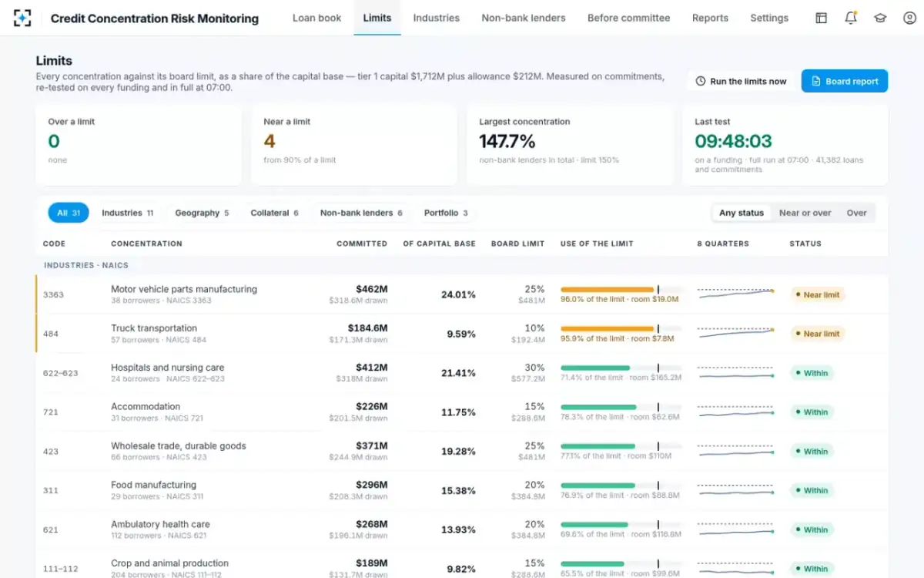Filter by Industries 11 chip
Viewport: 924px width, 578px height.
coord(128,213)
